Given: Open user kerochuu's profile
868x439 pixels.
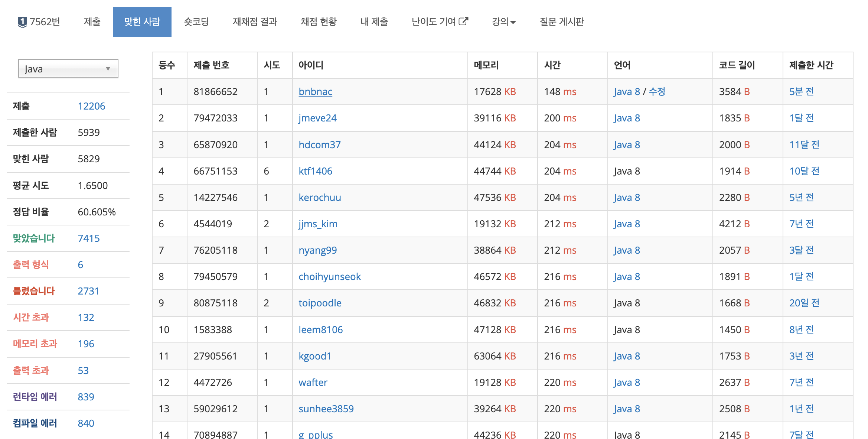Looking at the screenshot, I should (320, 198).
